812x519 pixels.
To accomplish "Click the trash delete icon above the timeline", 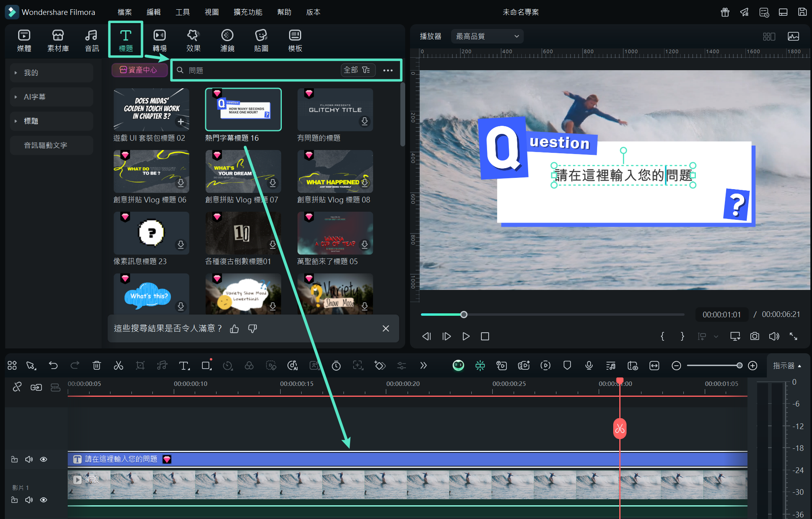I will (96, 365).
